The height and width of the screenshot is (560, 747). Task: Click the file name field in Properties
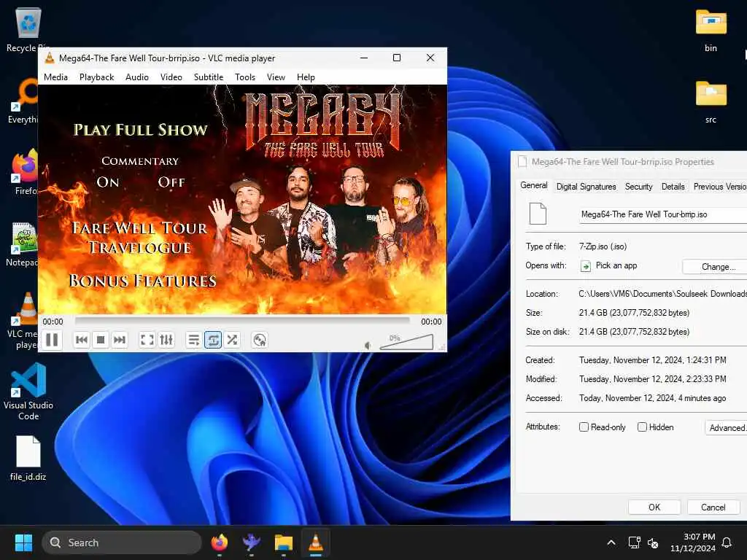tap(662, 215)
